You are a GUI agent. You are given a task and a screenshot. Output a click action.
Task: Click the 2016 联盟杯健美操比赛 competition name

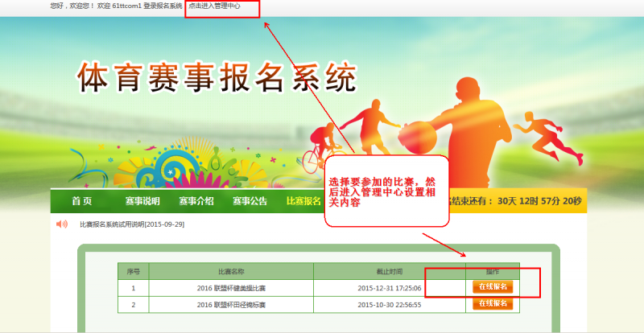pyautogui.click(x=231, y=287)
